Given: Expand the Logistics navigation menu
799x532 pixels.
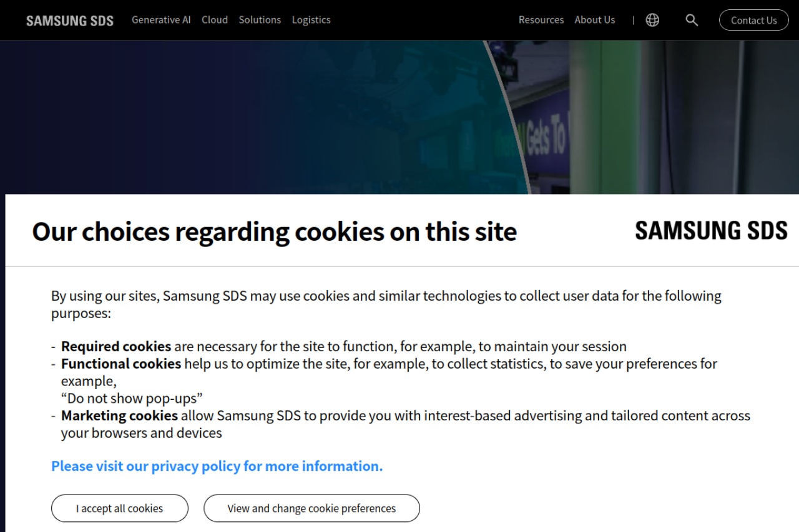Looking at the screenshot, I should click(311, 20).
